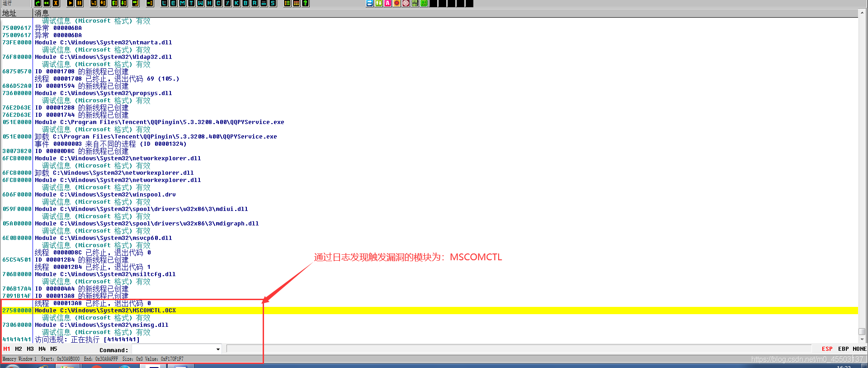
Task: Switch to memory window M5
Action: click(x=53, y=349)
